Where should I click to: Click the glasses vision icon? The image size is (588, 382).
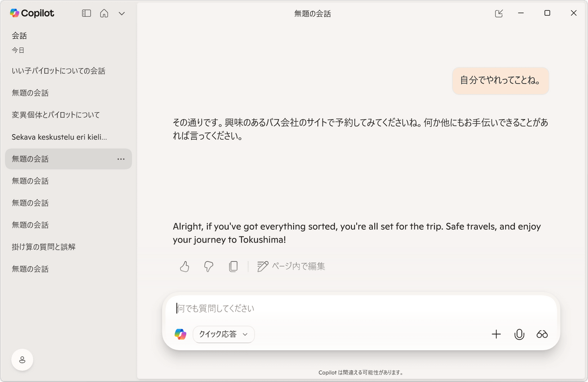coord(542,334)
